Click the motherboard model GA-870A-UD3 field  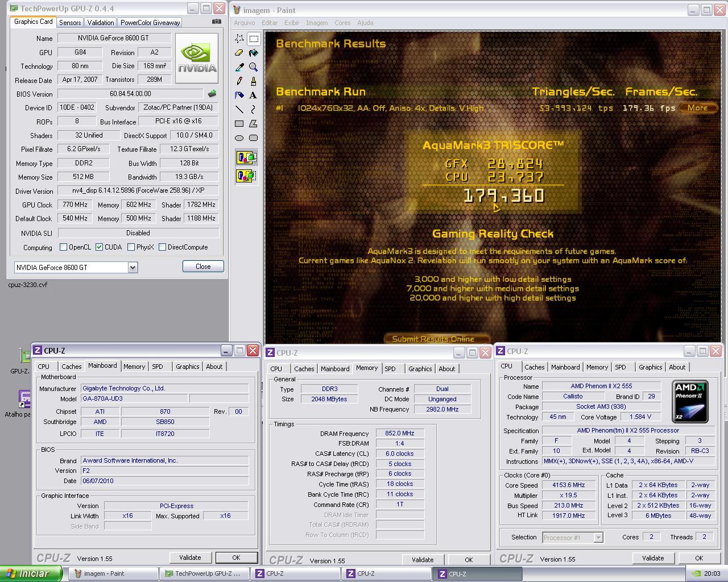[x=134, y=398]
